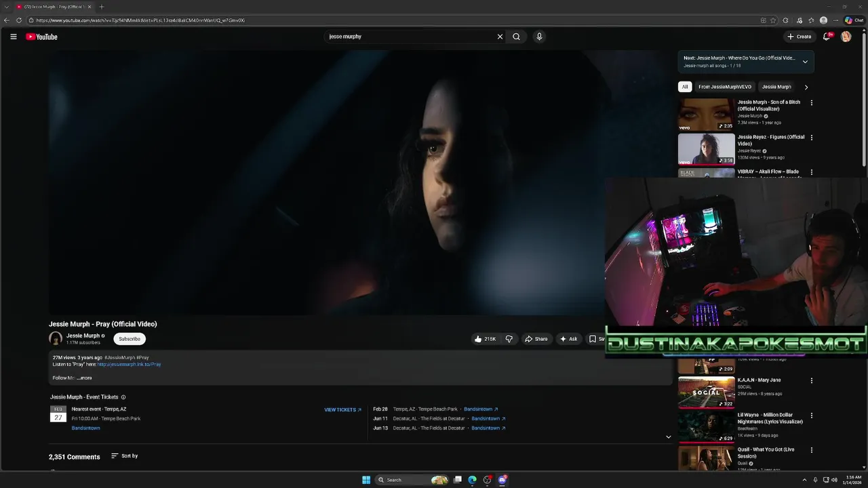868x488 pixels.
Task: Share the video
Action: (536, 339)
